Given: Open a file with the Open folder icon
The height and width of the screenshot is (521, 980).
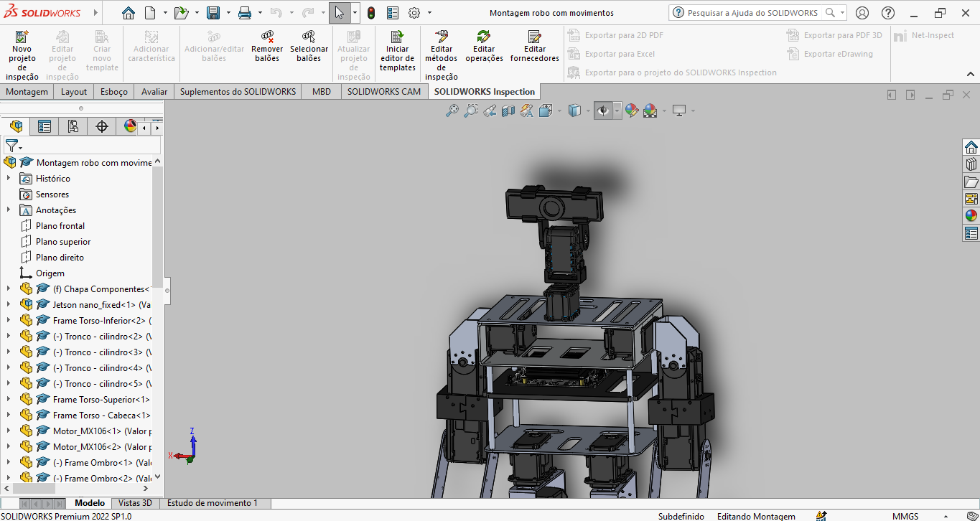Looking at the screenshot, I should pos(181,13).
